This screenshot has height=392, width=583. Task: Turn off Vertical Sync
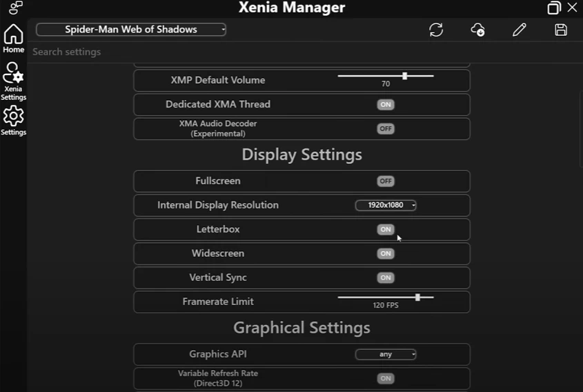point(386,277)
